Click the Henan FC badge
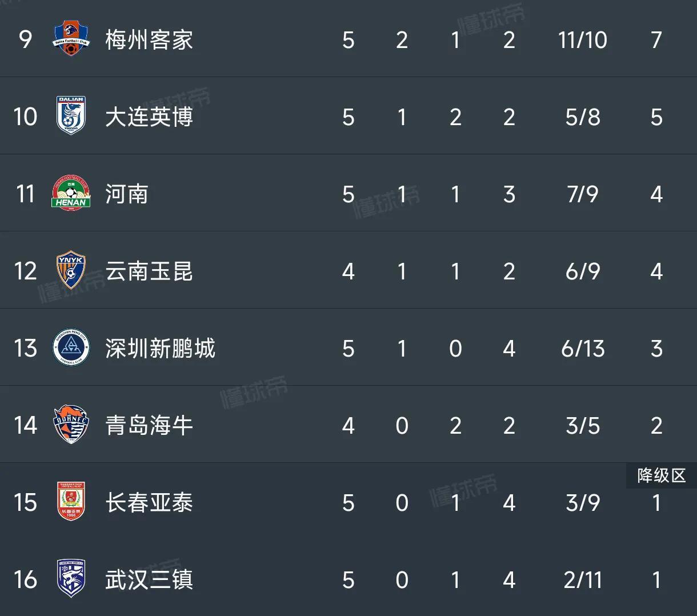The image size is (697, 616). tap(71, 193)
